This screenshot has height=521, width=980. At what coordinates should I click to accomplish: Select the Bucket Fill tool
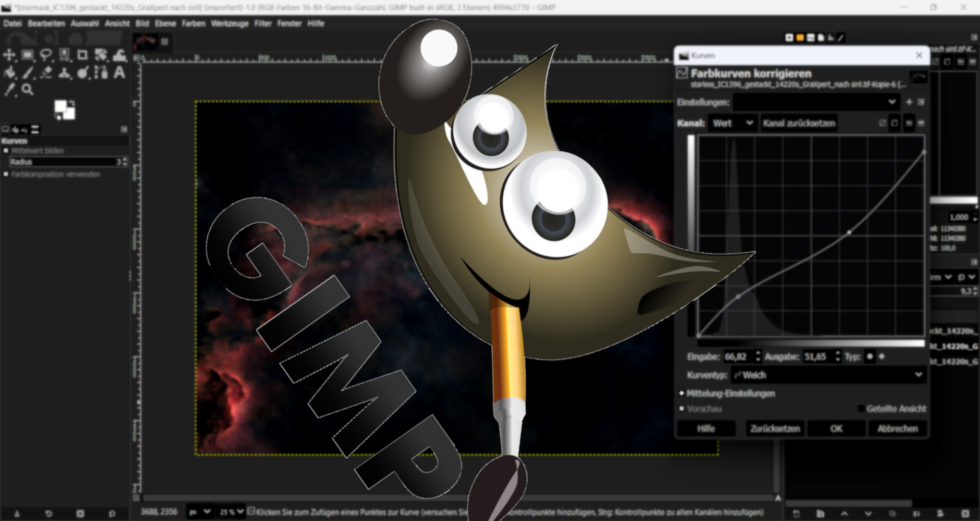(9, 73)
